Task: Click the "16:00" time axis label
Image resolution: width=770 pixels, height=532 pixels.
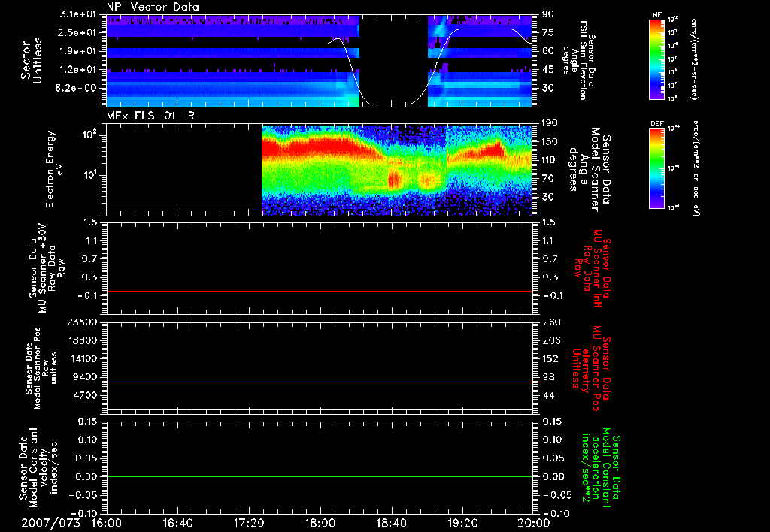Action: tap(107, 523)
